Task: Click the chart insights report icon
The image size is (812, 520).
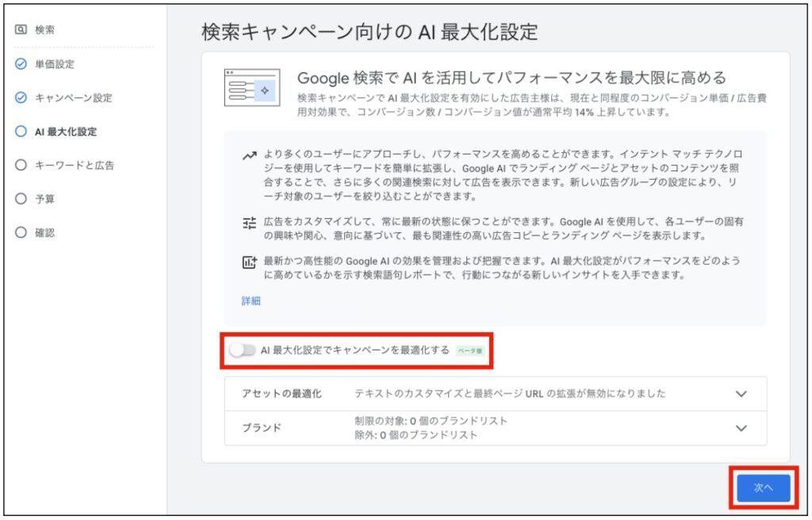Action: tap(249, 262)
